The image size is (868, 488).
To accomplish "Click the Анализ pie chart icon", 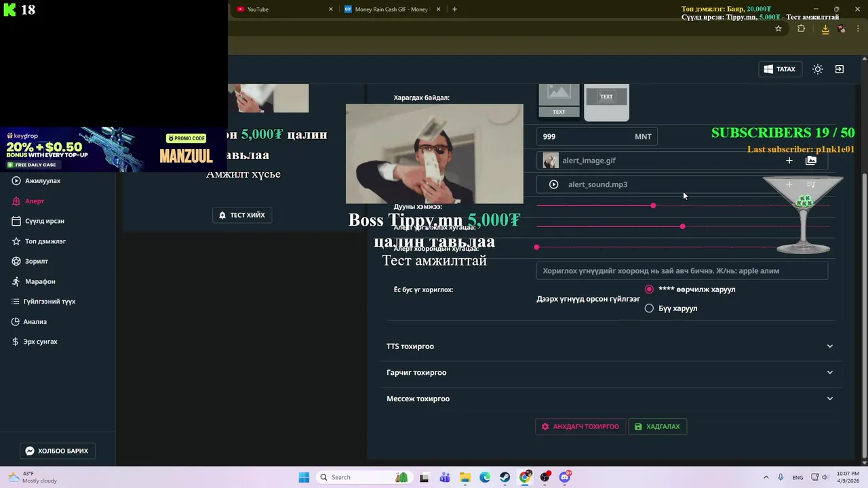I will click(x=16, y=321).
